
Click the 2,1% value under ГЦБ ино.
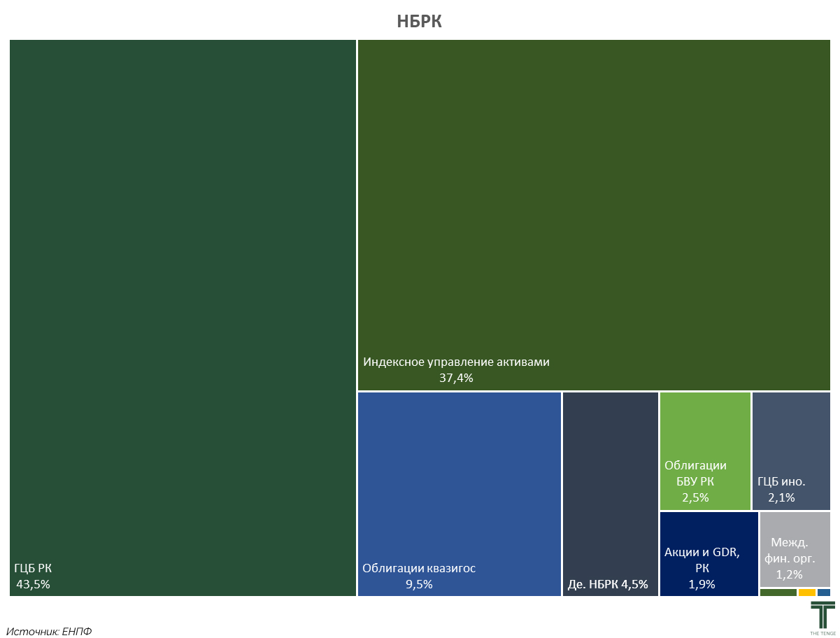[781, 497]
